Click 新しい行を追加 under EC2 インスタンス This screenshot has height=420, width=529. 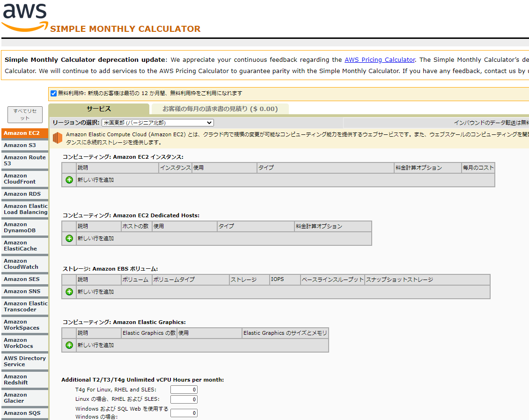(x=96, y=180)
